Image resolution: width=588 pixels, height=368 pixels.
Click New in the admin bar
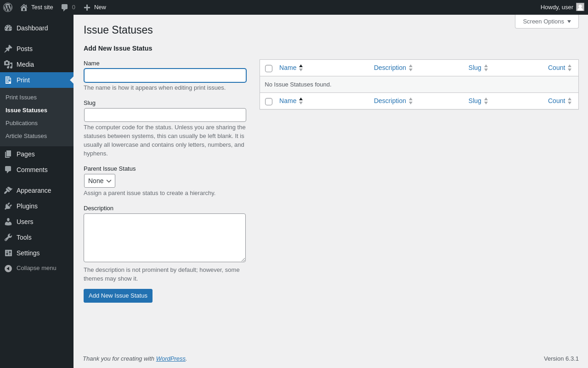[100, 7]
